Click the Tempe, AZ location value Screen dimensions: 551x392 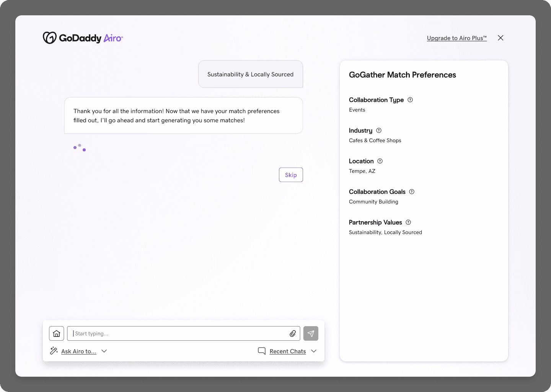362,171
